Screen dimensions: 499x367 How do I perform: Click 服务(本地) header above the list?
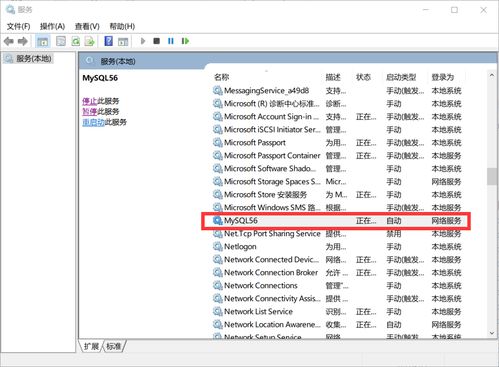tap(118, 61)
